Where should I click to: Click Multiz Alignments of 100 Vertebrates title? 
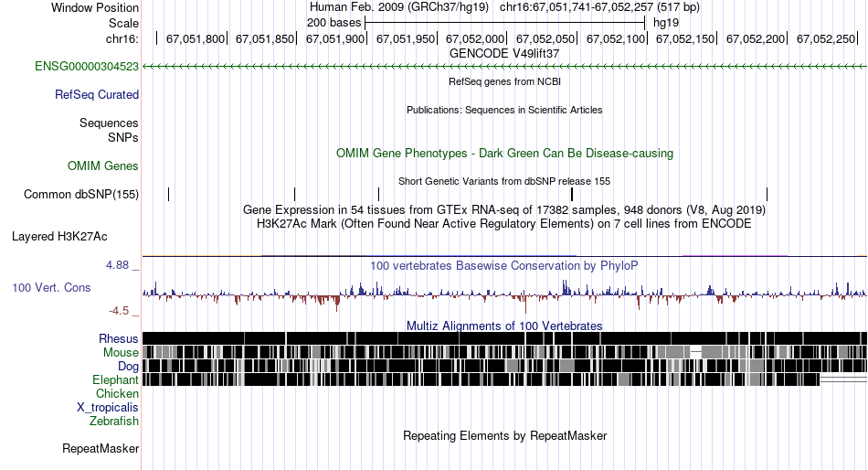point(504,326)
